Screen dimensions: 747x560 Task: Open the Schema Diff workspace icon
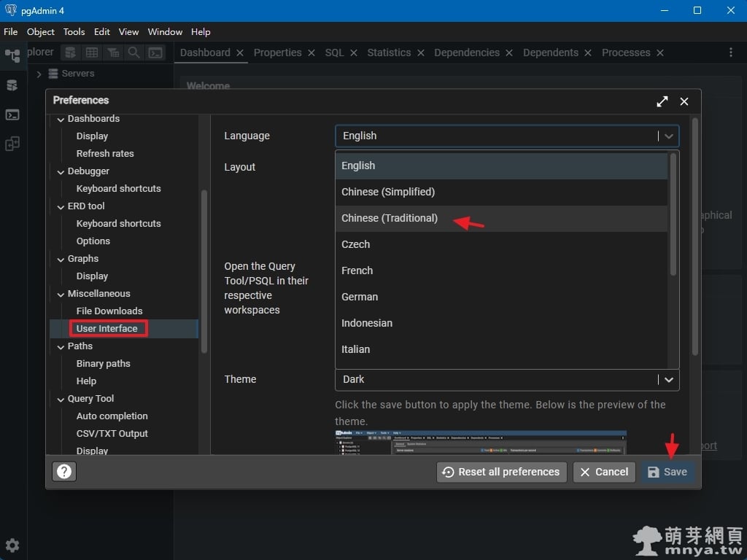tap(12, 144)
